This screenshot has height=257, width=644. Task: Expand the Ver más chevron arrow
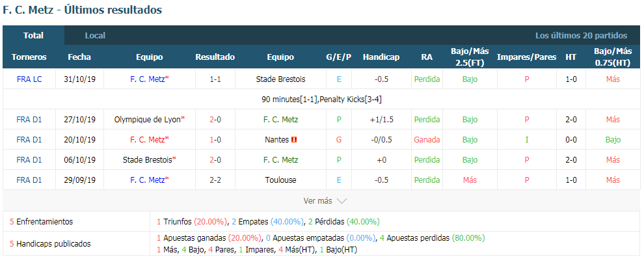[342, 201]
